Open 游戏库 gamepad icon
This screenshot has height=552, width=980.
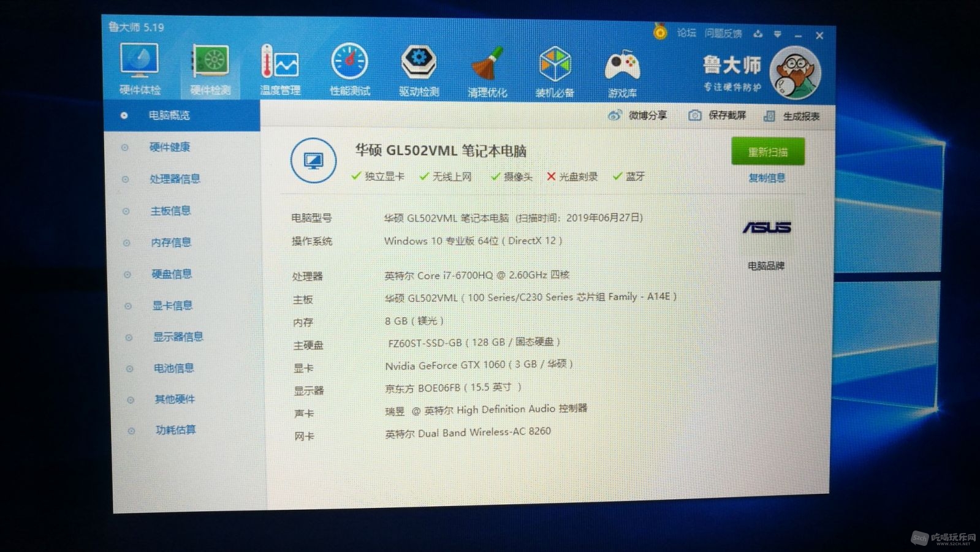[622, 74]
